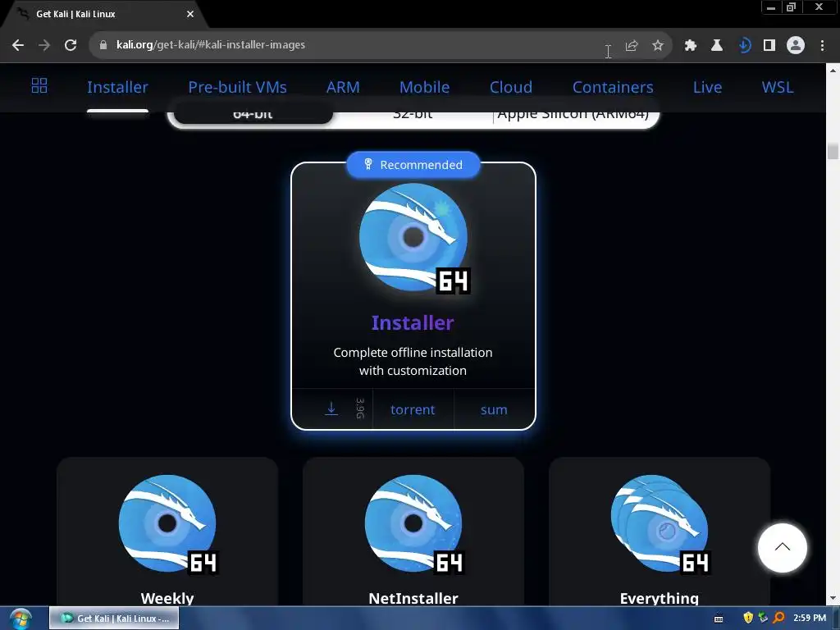This screenshot has height=630, width=840.
Task: Click the scroll-to-top round arrow button
Action: [x=782, y=547]
